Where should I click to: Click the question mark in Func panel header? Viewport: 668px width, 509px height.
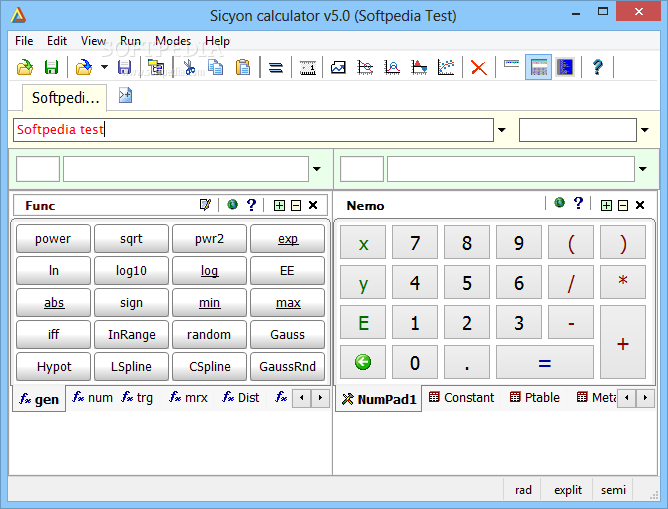(x=251, y=205)
